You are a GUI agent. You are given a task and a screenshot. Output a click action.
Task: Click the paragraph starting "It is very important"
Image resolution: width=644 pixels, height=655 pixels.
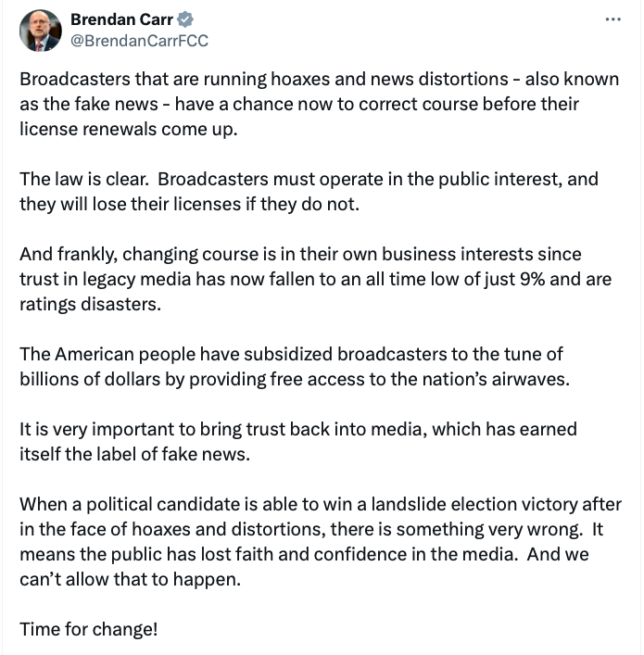coord(297,442)
